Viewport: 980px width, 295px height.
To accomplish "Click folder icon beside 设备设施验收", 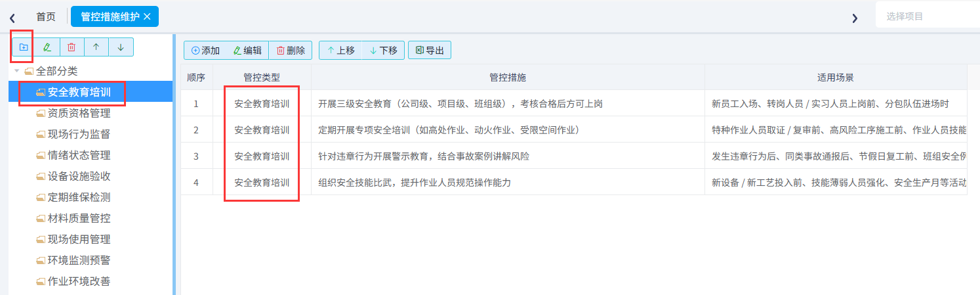I will 41,176.
